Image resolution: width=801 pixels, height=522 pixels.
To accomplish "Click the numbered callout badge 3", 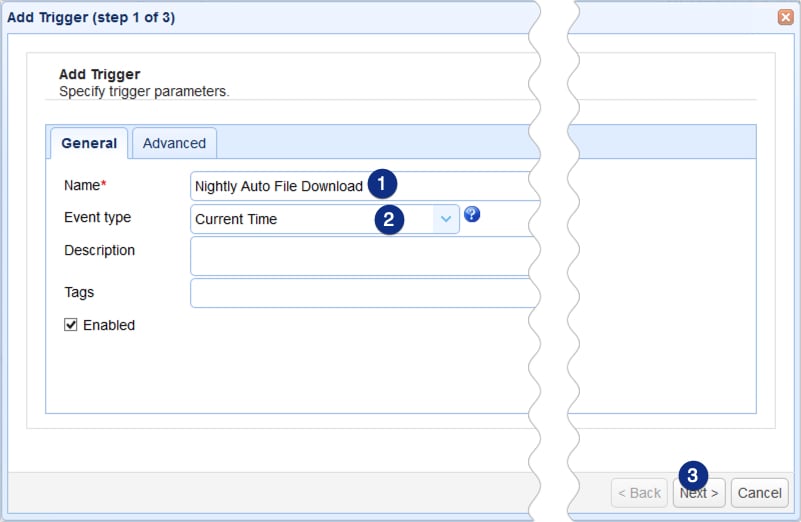I will pos(694,475).
